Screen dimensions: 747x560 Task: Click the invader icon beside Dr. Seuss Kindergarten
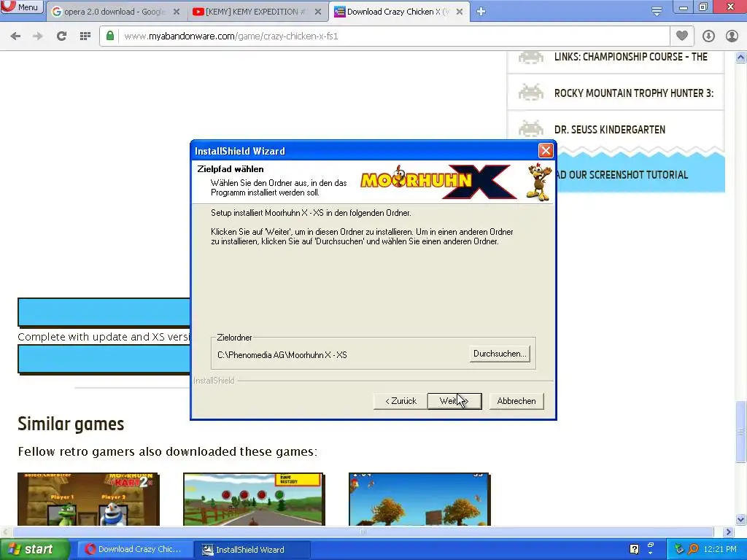[531, 128]
